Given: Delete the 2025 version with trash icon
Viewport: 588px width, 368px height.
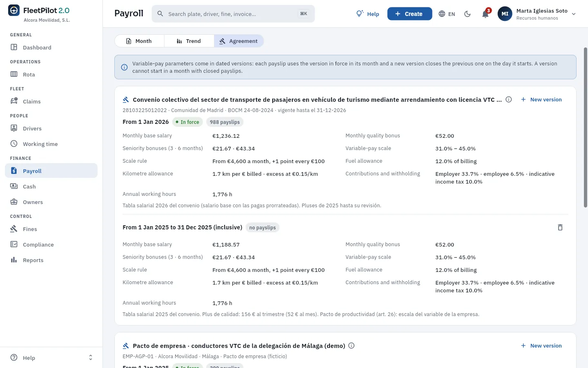Looking at the screenshot, I should 560,227.
